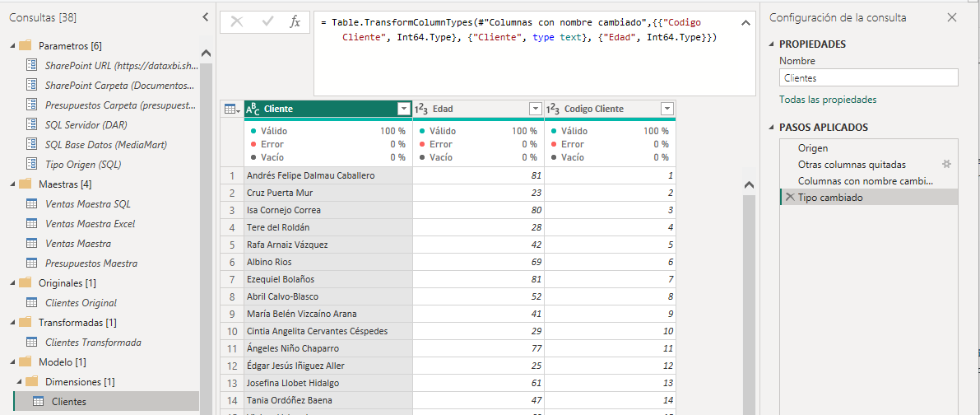Screen dimensions: 980x415
Task: Delete the Tipo cambiado step with X icon
Action: pyautogui.click(x=789, y=198)
